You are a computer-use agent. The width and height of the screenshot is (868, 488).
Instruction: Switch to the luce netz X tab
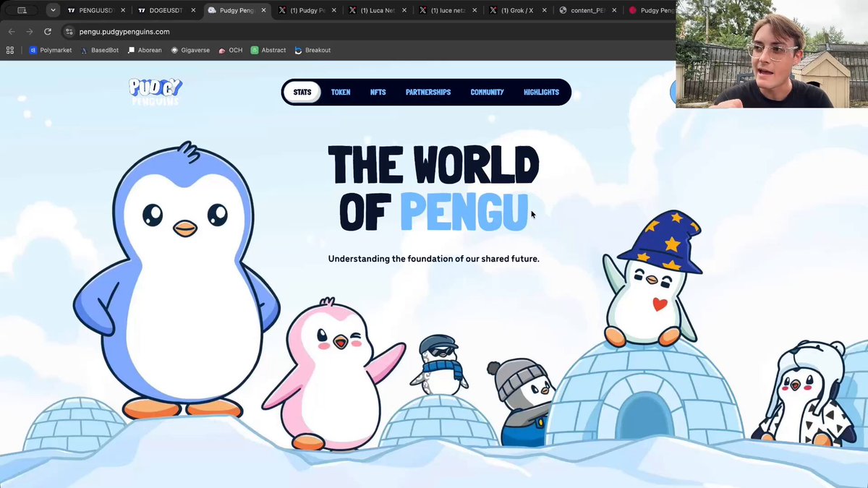click(448, 10)
